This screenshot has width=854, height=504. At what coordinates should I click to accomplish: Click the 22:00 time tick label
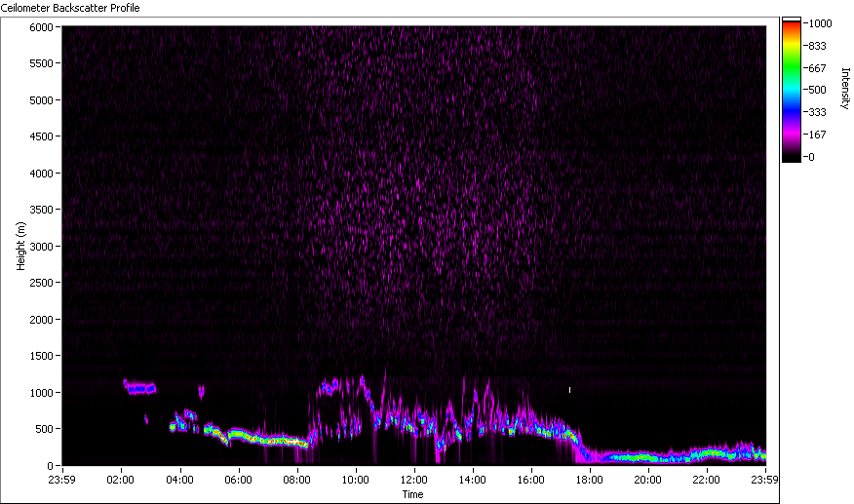(707, 480)
